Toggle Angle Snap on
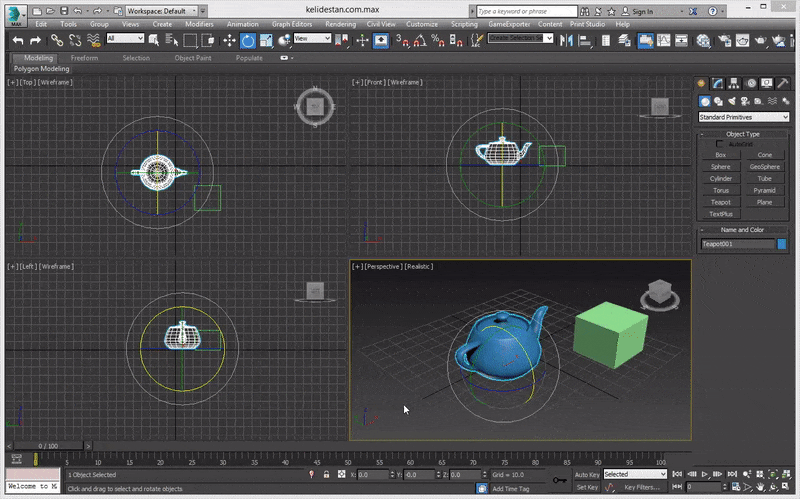The height and width of the screenshot is (499, 800). [420, 40]
